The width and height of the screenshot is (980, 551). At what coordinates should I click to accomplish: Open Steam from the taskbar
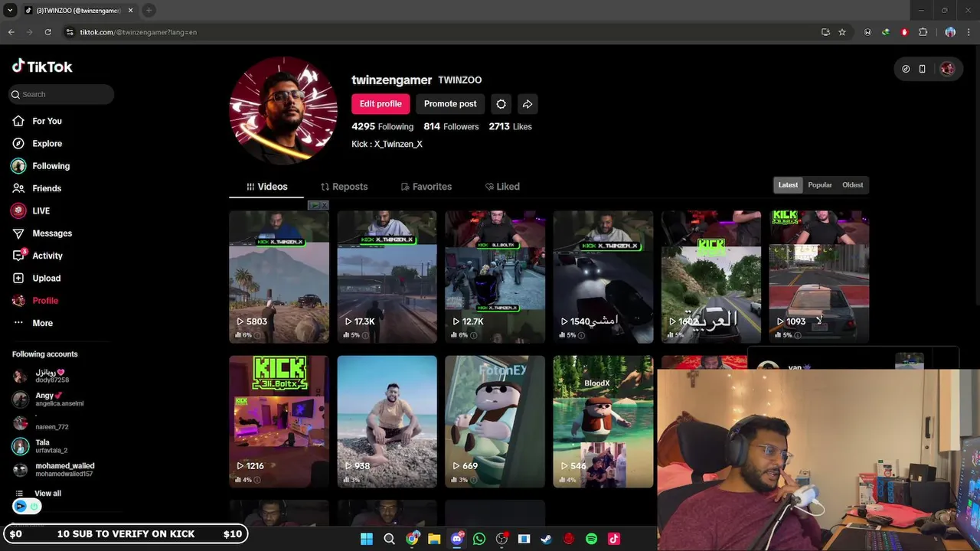click(x=546, y=539)
